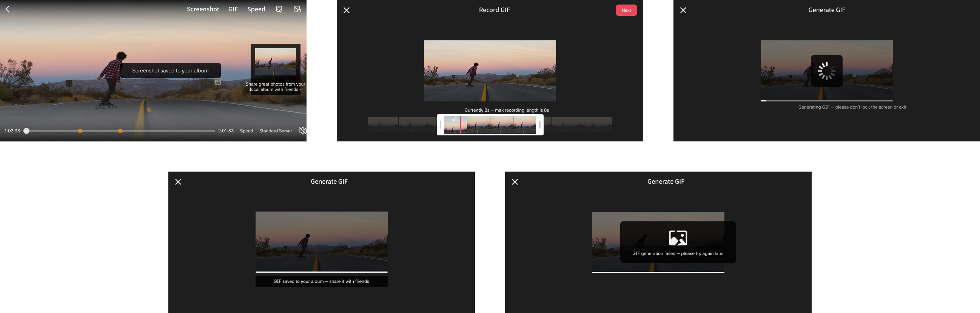
Task: Unmute the video with the speaker icon
Action: [302, 131]
